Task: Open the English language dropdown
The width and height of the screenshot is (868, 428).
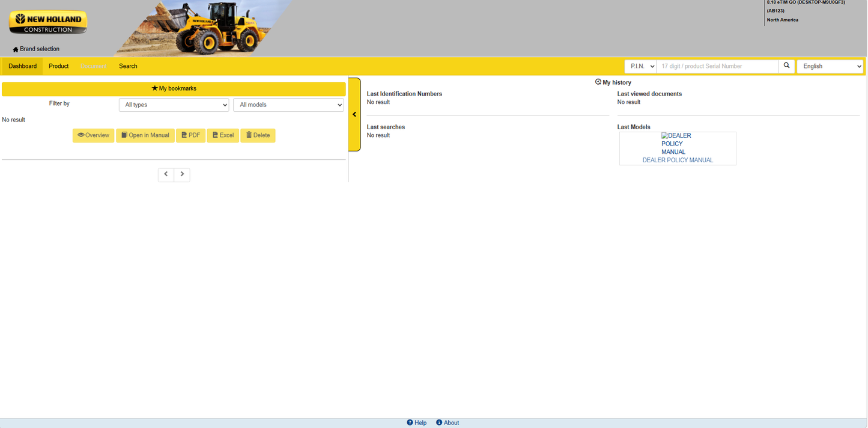Action: 830,66
